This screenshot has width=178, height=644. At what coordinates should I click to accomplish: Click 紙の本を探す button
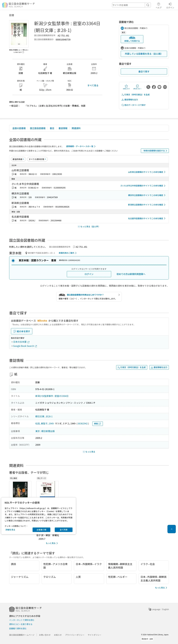click(x=22, y=331)
